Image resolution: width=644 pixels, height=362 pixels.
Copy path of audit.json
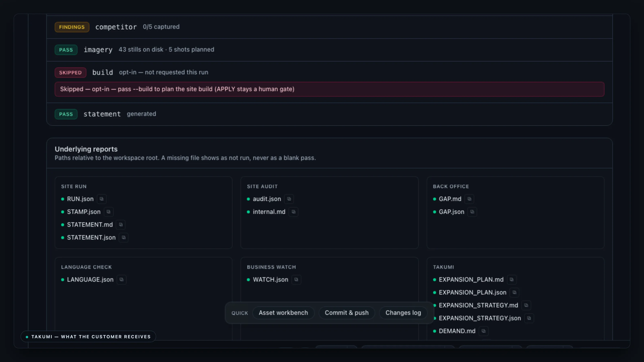289,199
